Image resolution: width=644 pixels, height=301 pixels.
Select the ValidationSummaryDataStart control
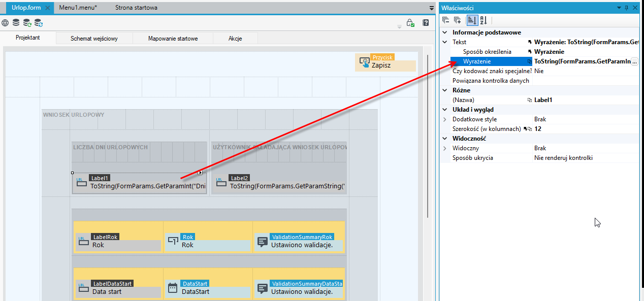[299, 288]
